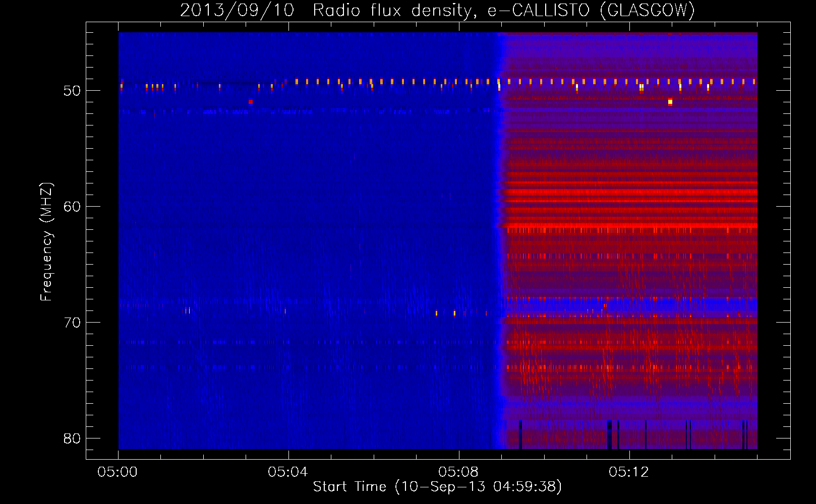Click the 05:00 time tick label
This screenshot has width=816, height=504.
118,472
